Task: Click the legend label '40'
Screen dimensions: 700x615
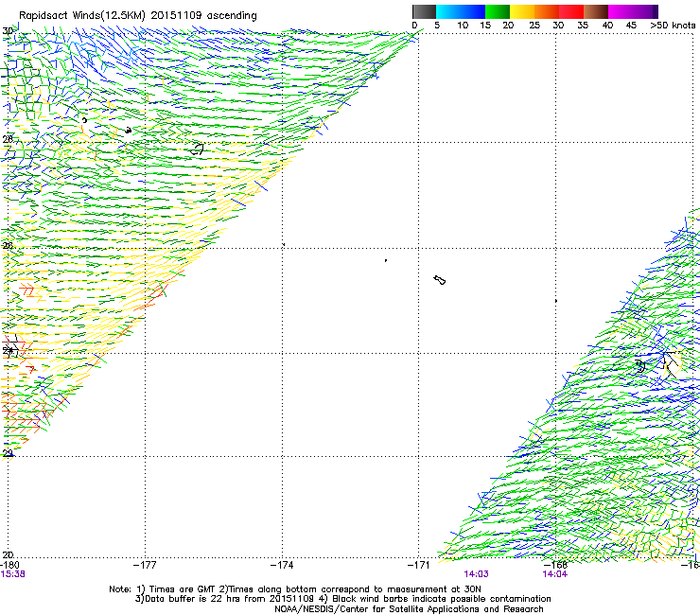Action: 607,26
